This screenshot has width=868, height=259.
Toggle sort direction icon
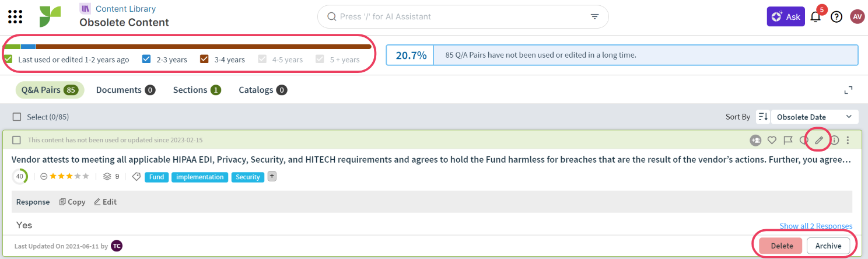point(762,117)
